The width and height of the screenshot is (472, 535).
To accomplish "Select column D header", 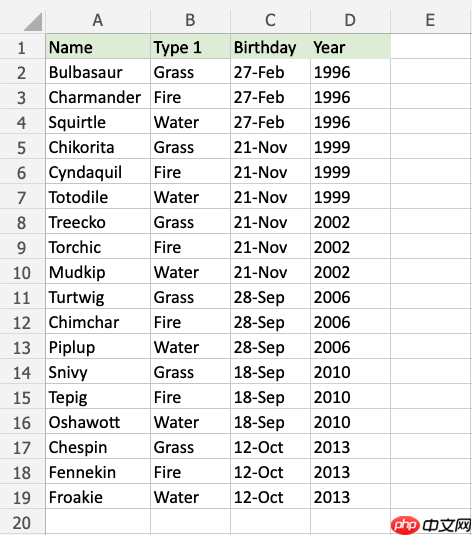I will pyautogui.click(x=350, y=20).
